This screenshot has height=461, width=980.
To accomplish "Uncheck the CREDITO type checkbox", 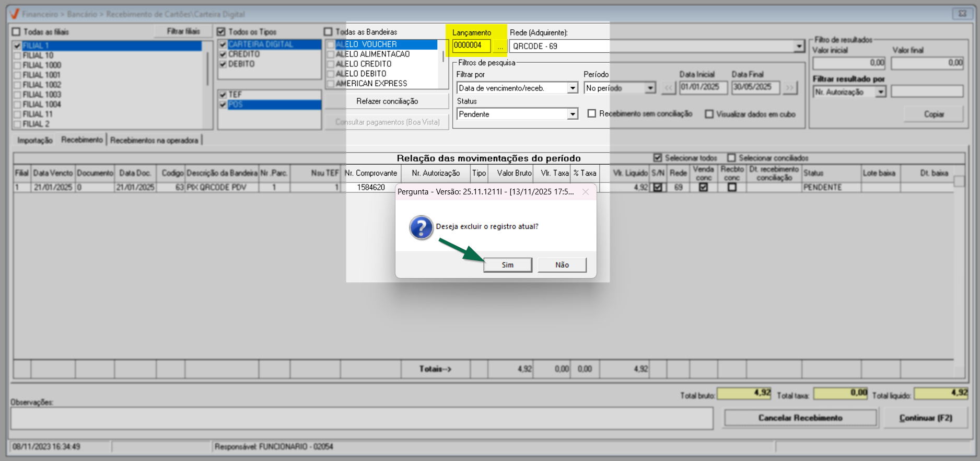I will (223, 54).
